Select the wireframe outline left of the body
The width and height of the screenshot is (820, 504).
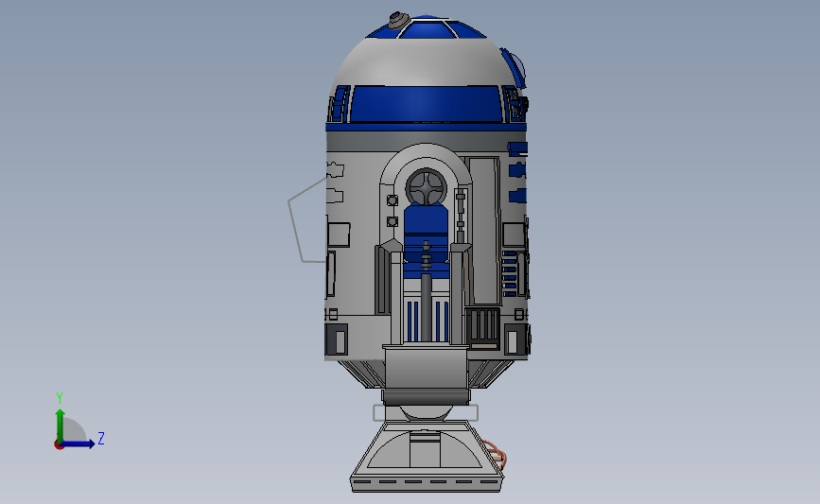click(x=307, y=219)
